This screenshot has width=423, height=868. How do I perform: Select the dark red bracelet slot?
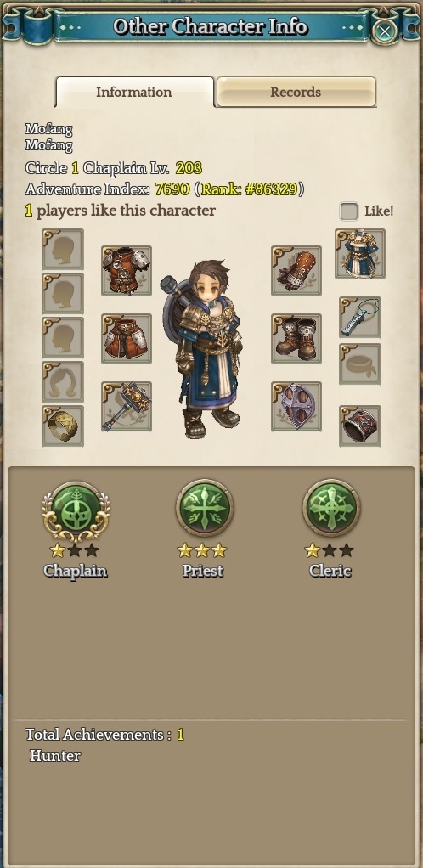(360, 426)
